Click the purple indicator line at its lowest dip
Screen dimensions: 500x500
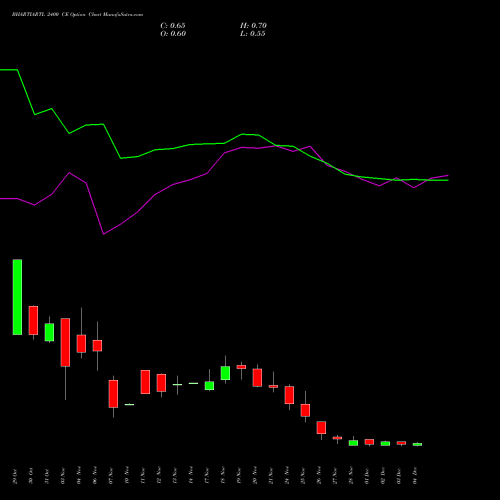[104, 234]
